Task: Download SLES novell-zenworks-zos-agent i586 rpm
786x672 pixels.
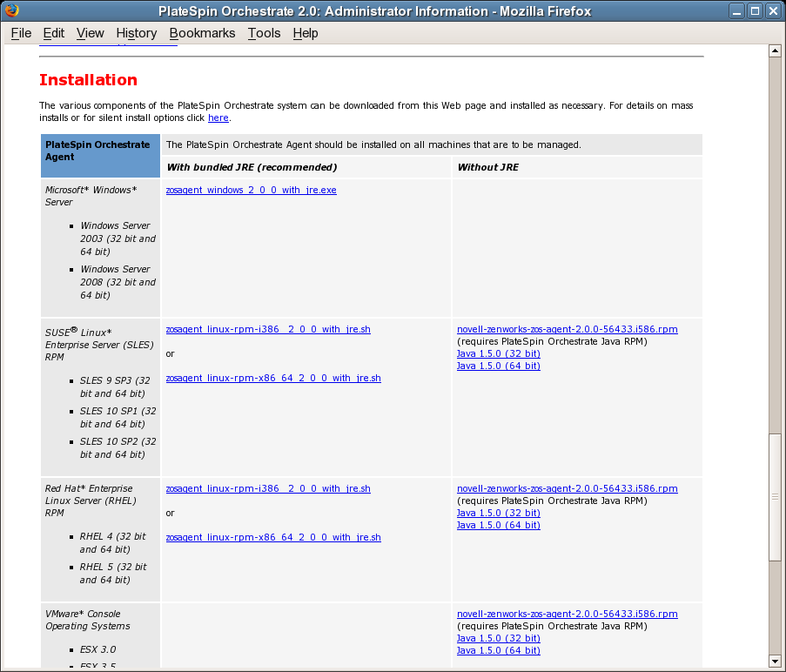Action: [567, 329]
